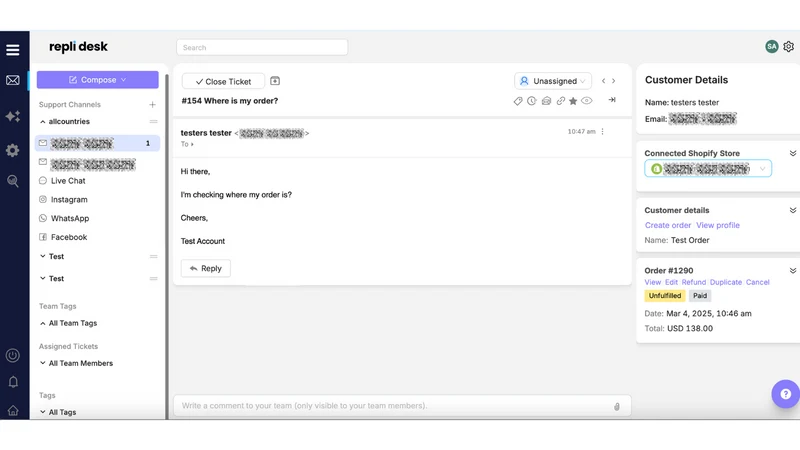Click drag handle next to allcountries

(x=154, y=121)
